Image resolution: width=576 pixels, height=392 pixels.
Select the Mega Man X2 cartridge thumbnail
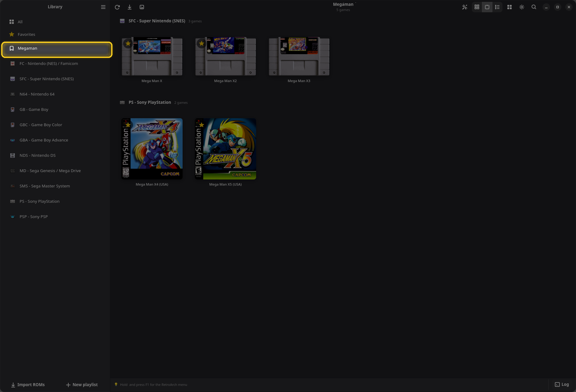tap(225, 56)
